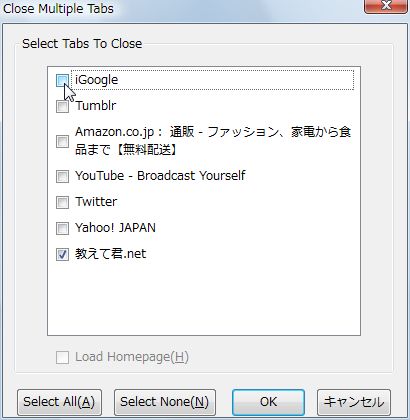Cancel using the キャンセル button
The height and width of the screenshot is (420, 410).
point(354,402)
